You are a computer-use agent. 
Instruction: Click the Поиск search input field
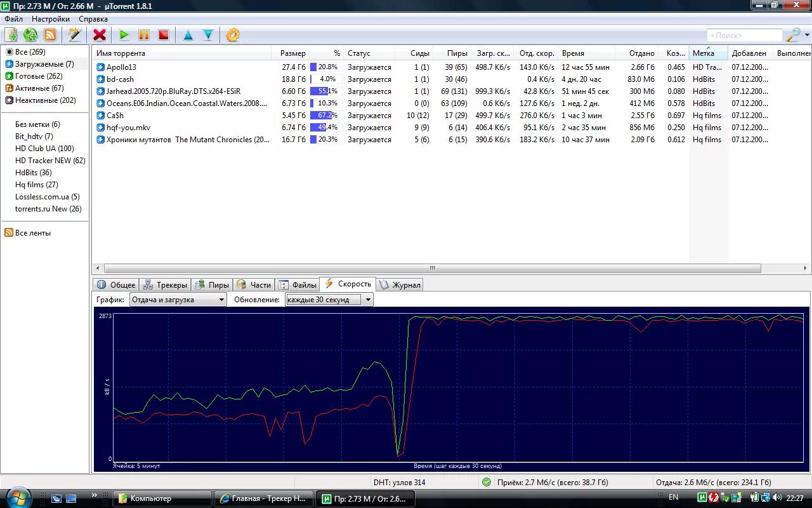point(743,36)
